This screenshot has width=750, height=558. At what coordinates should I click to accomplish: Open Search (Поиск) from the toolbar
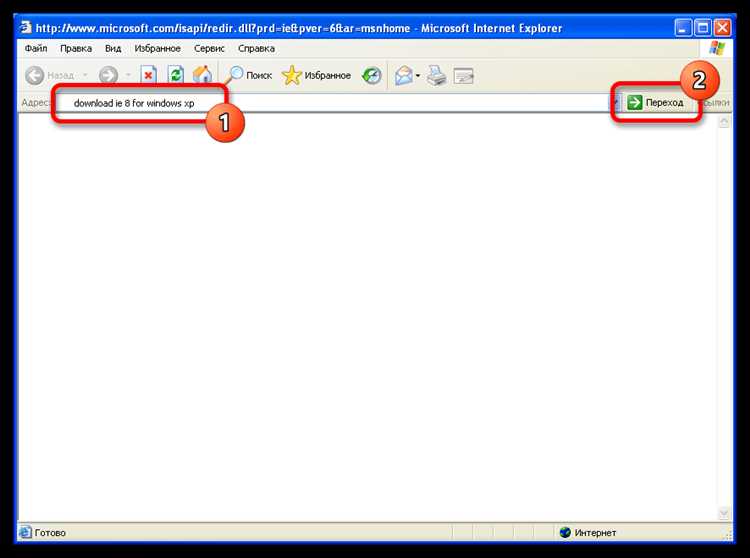tap(247, 75)
